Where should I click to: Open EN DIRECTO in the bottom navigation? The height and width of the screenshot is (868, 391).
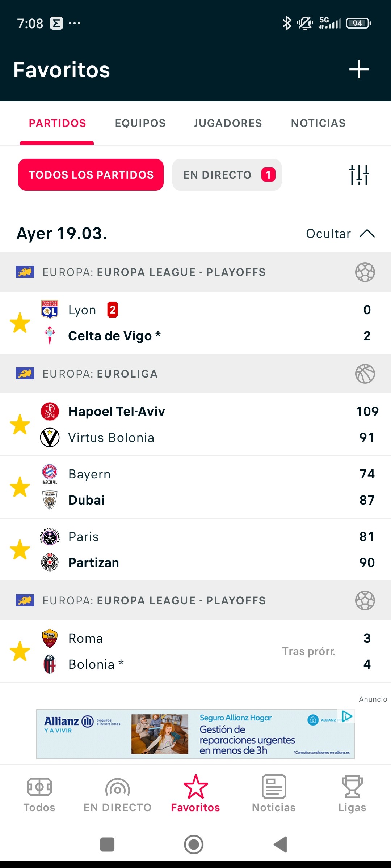click(117, 794)
